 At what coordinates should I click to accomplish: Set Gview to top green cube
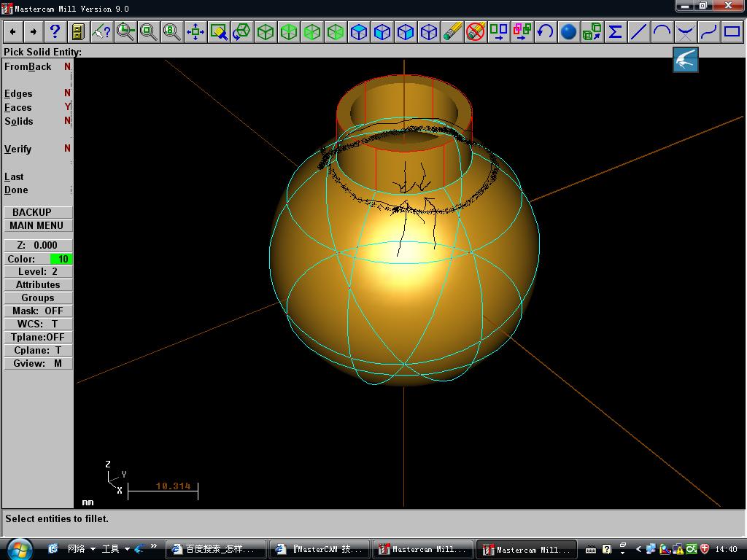[289, 32]
